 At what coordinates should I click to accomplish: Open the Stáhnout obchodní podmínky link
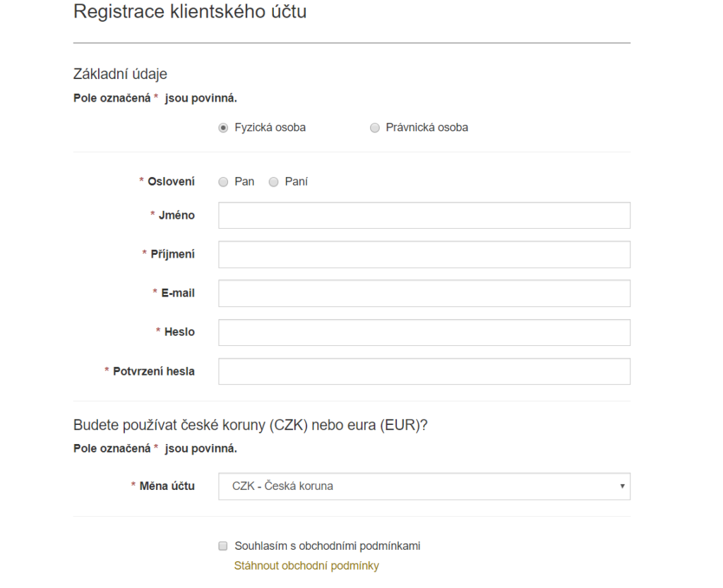pyautogui.click(x=306, y=566)
